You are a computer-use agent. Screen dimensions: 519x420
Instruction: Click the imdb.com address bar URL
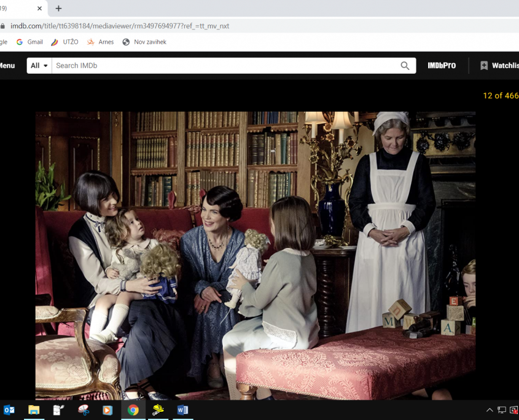click(x=120, y=26)
